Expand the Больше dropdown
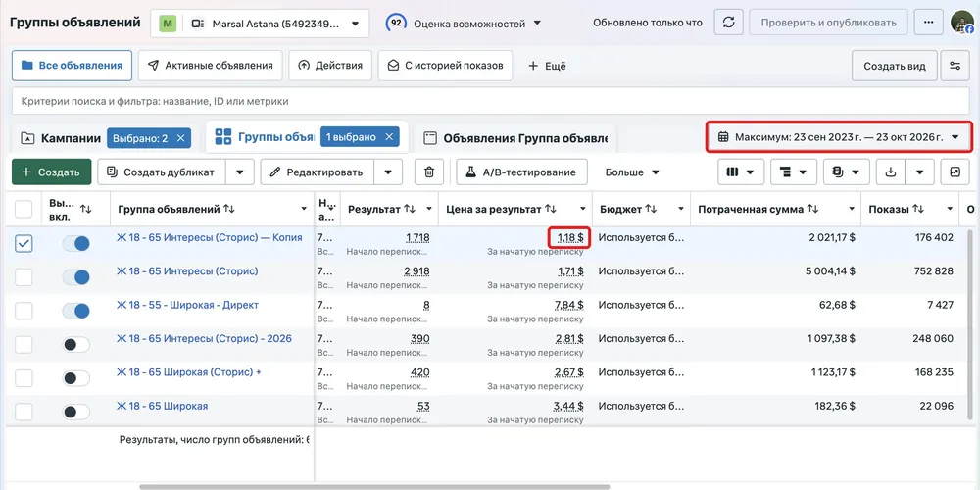The image size is (980, 490). 632,171
